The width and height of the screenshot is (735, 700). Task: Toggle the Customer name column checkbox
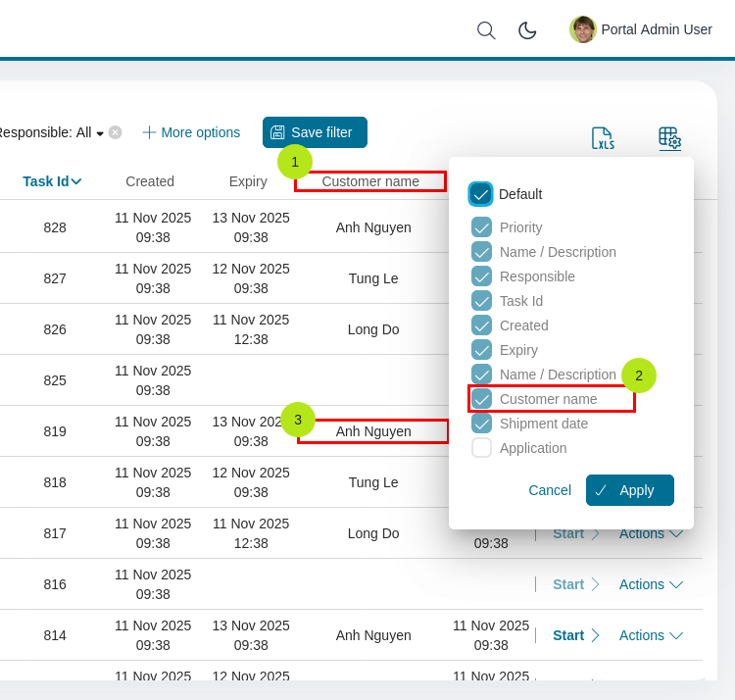coord(481,399)
